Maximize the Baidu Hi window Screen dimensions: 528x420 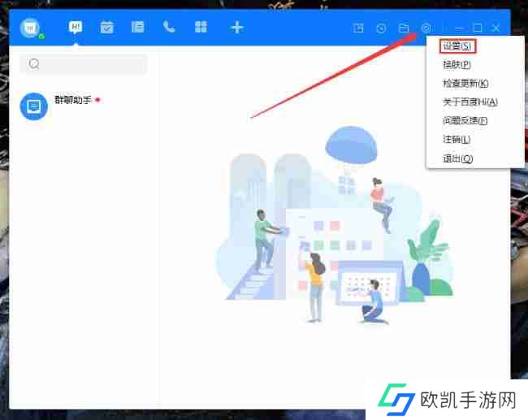click(x=478, y=28)
